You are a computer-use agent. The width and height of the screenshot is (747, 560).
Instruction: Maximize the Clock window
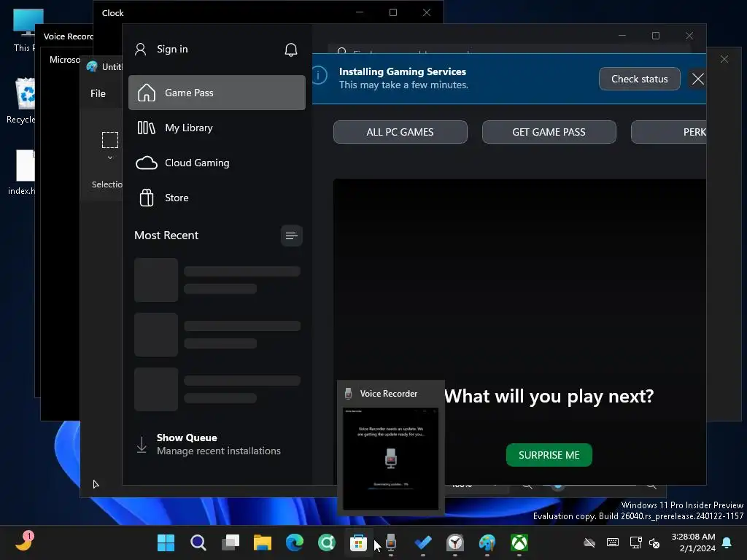tap(393, 12)
